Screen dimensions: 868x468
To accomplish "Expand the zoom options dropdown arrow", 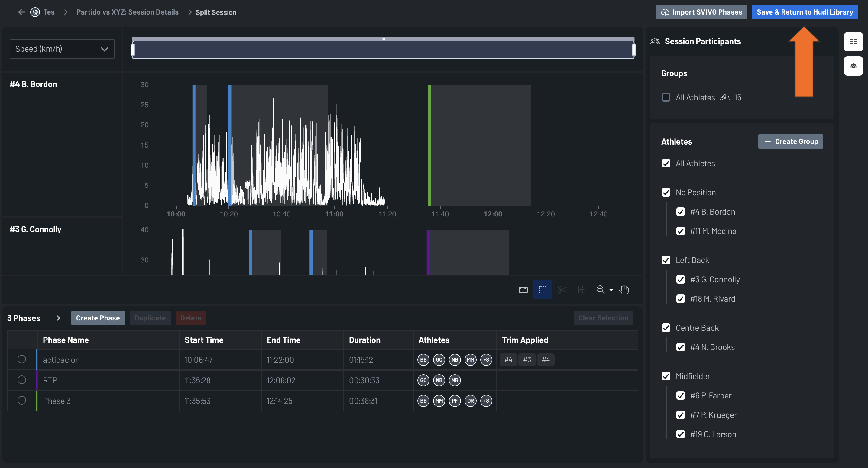I will [x=611, y=290].
